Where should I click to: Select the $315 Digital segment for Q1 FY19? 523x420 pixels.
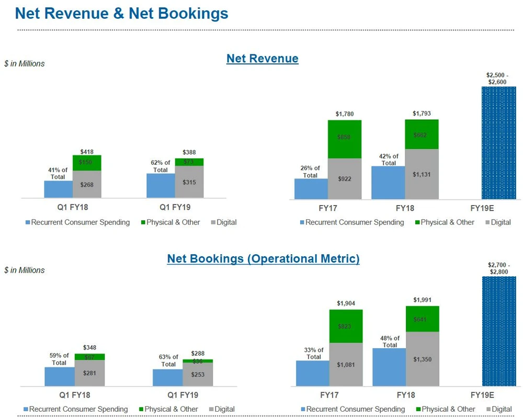(x=189, y=182)
